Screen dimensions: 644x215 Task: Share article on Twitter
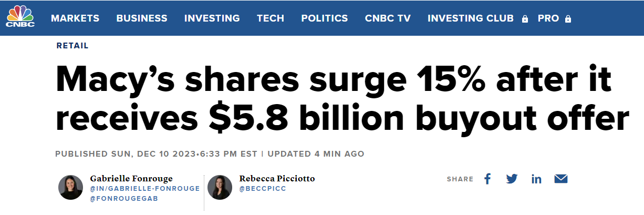point(512,179)
